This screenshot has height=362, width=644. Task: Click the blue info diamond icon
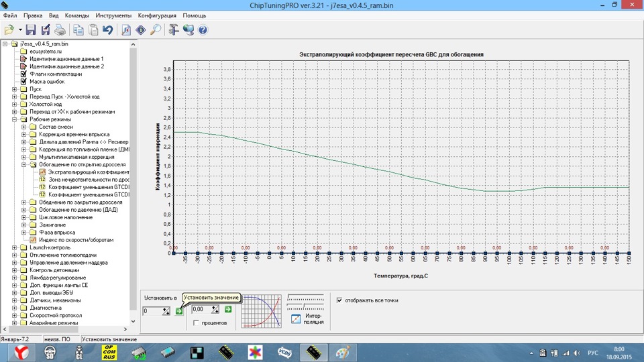[140, 29]
